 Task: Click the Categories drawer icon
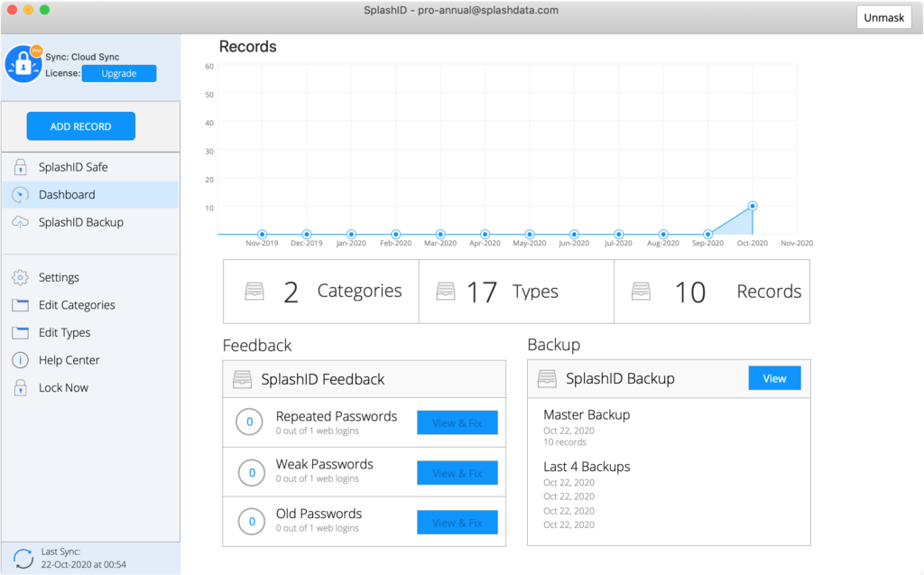tap(254, 292)
